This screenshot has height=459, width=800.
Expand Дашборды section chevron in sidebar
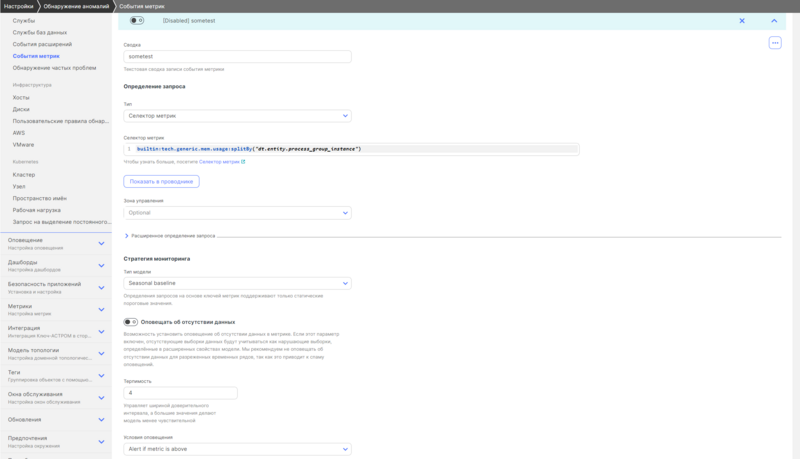[x=101, y=265]
